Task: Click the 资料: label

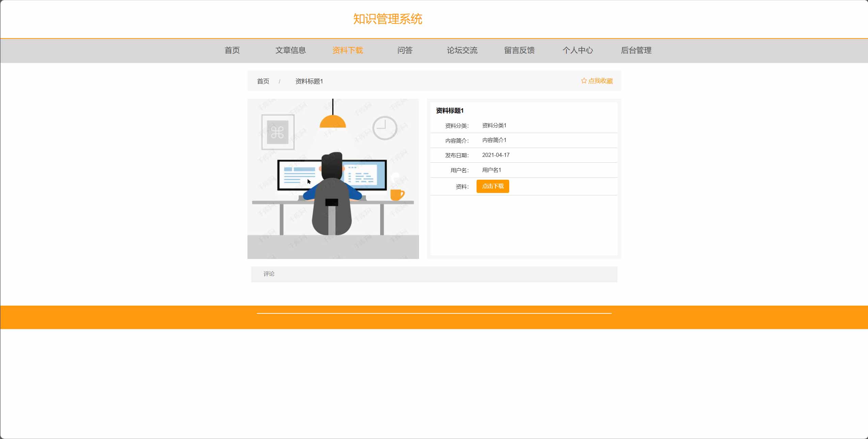Action: pos(462,186)
